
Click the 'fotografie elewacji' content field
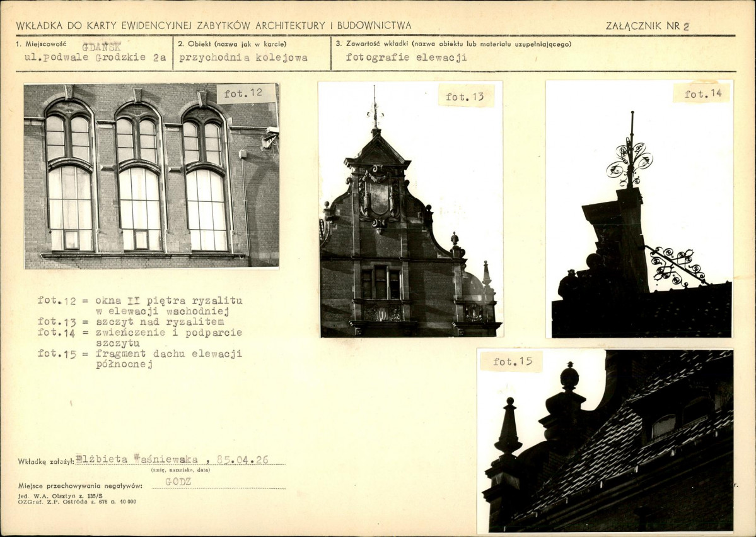point(406,57)
